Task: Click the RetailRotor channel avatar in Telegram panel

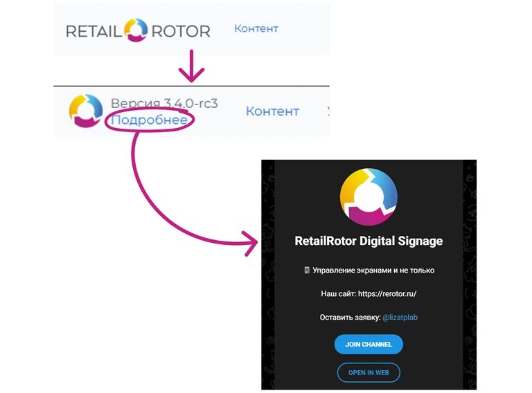Action: click(x=369, y=196)
